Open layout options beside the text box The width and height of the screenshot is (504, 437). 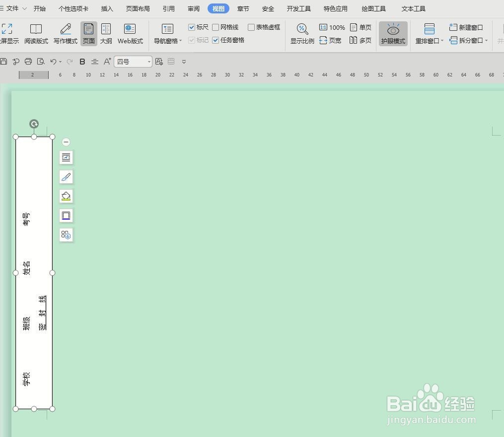tap(66, 157)
